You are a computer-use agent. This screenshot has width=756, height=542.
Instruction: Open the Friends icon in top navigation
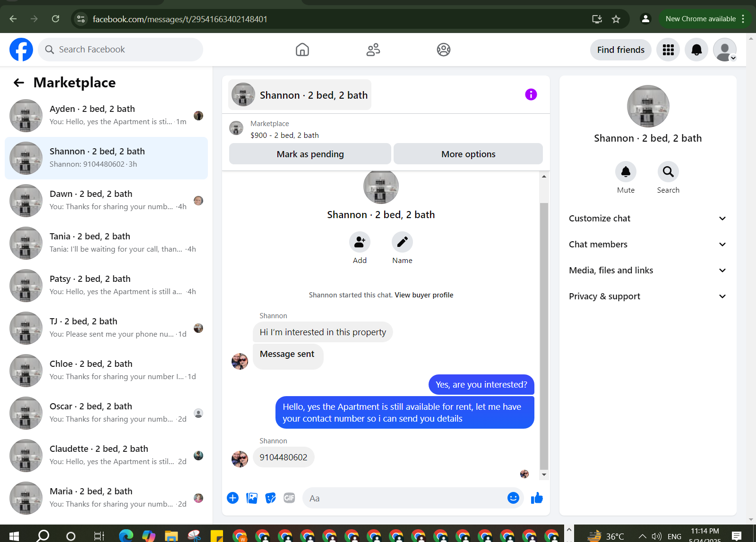(373, 50)
